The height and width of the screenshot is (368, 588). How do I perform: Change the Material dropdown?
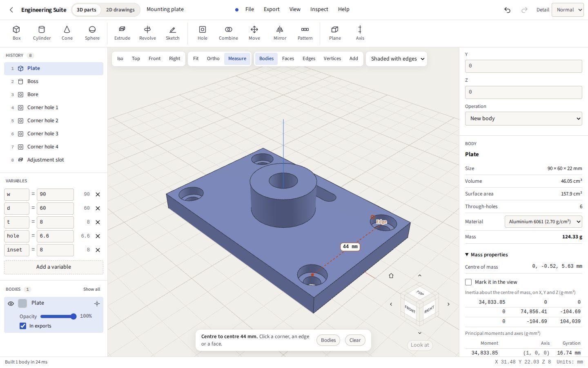[543, 222]
